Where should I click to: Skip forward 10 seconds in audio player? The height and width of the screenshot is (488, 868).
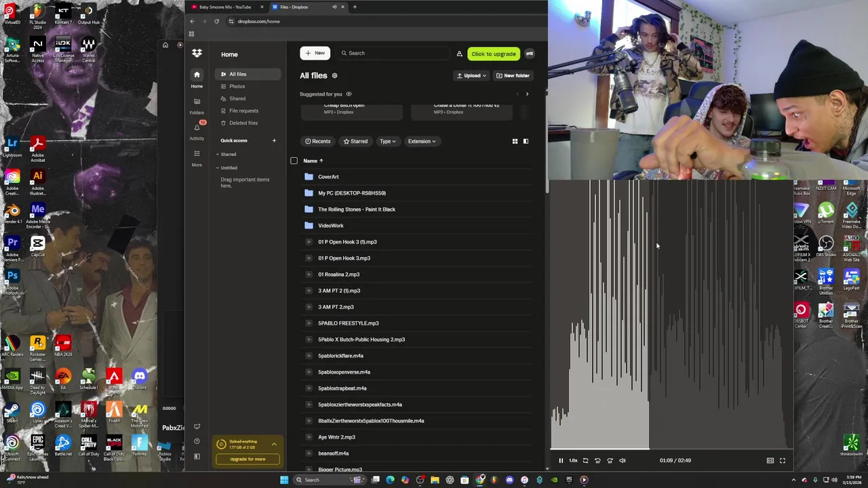[x=610, y=460]
